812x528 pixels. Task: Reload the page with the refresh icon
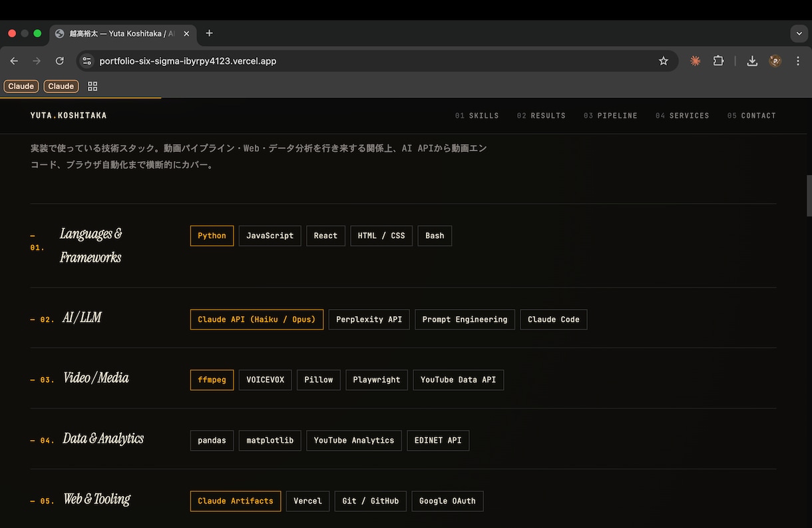point(59,61)
